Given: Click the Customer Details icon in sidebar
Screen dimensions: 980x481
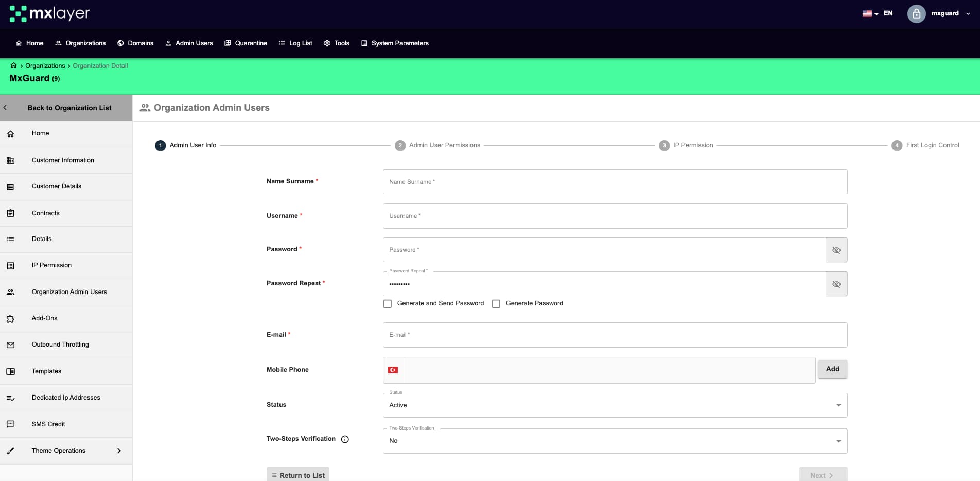Looking at the screenshot, I should click(x=10, y=187).
